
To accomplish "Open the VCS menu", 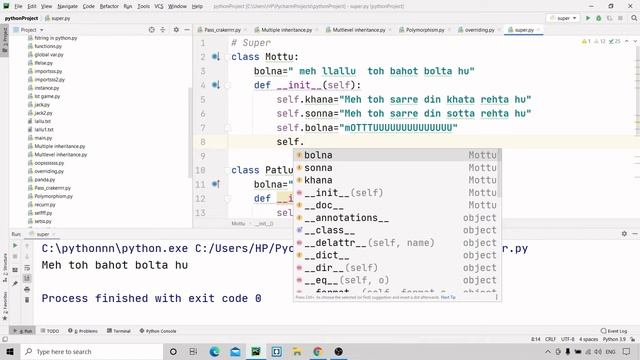I will pyautogui.click(x=159, y=6).
